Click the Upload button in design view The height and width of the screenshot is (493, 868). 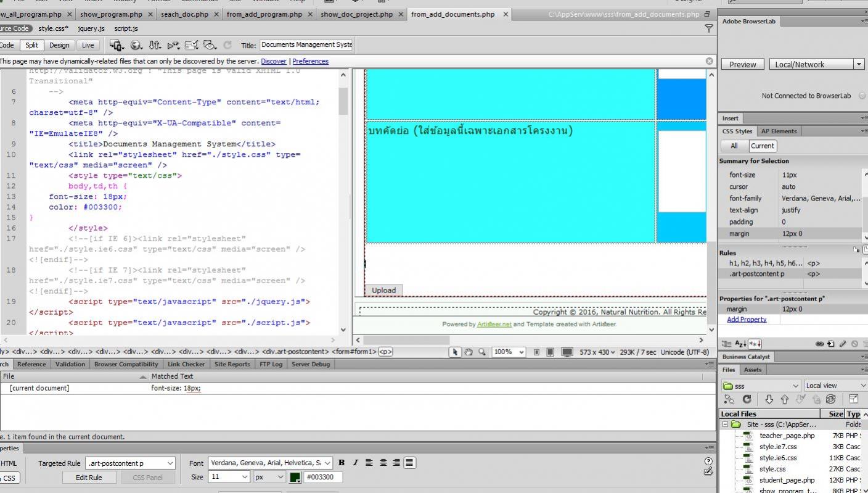point(383,291)
